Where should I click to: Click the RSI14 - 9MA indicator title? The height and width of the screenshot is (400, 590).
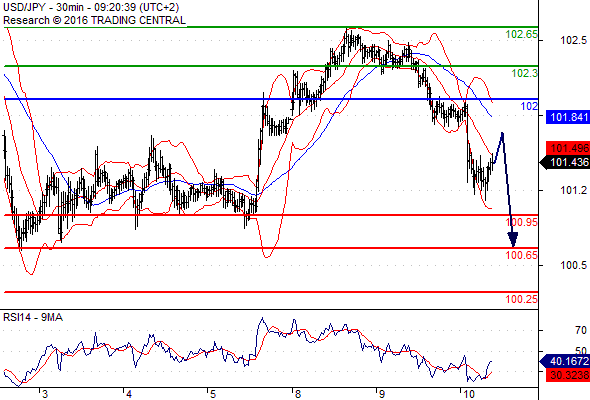click(33, 318)
